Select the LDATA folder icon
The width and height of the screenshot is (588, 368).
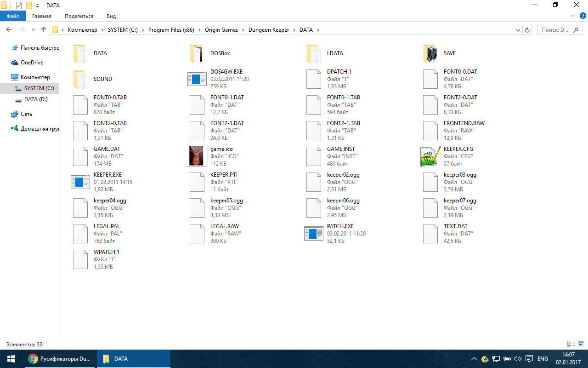point(313,54)
